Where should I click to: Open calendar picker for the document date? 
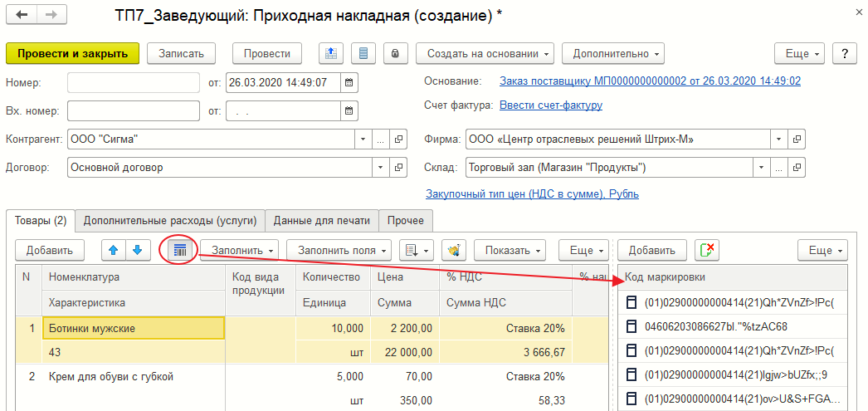(x=349, y=82)
